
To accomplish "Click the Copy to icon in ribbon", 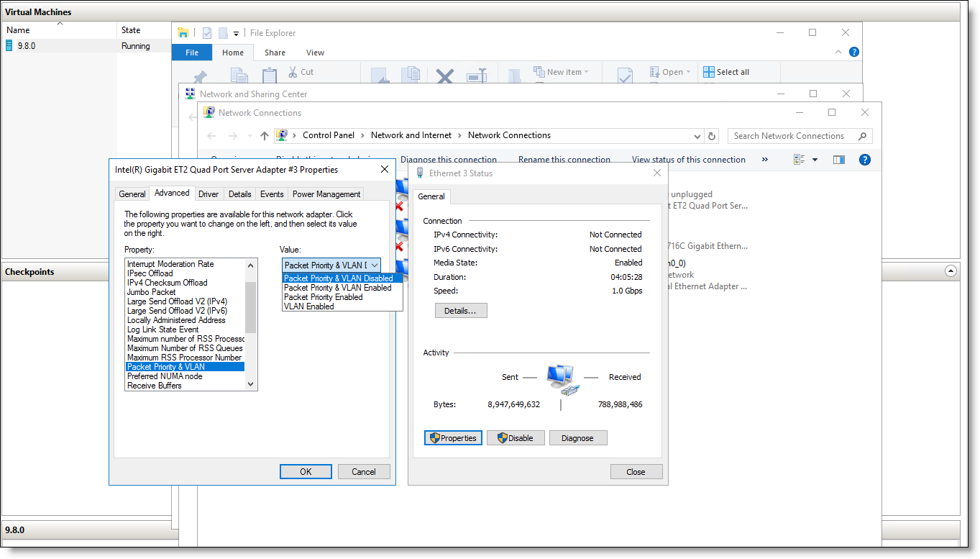I will pos(411,76).
